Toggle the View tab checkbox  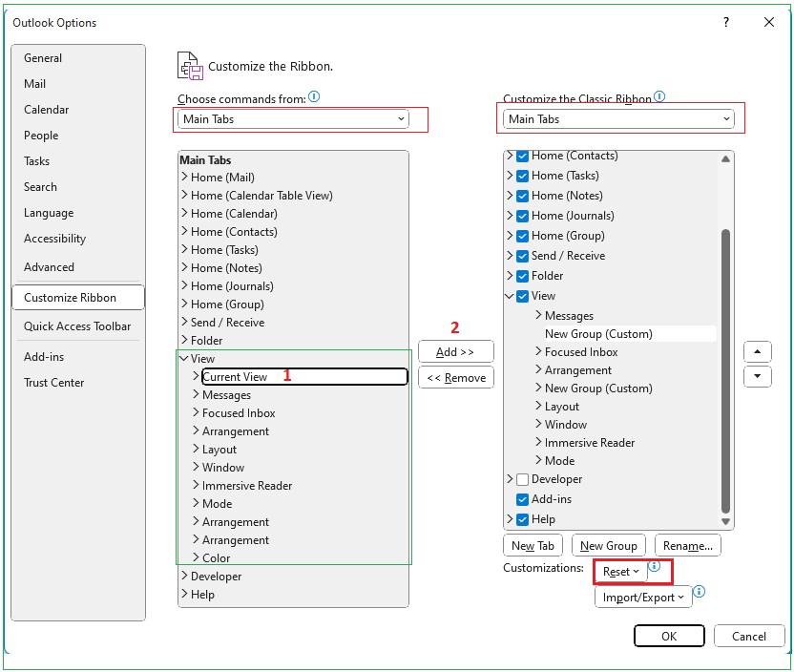coord(523,296)
